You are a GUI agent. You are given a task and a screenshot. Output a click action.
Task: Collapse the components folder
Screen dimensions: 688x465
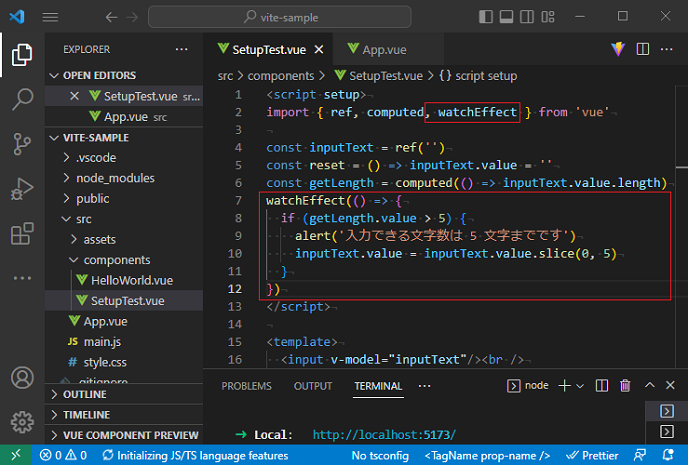pyautogui.click(x=117, y=260)
